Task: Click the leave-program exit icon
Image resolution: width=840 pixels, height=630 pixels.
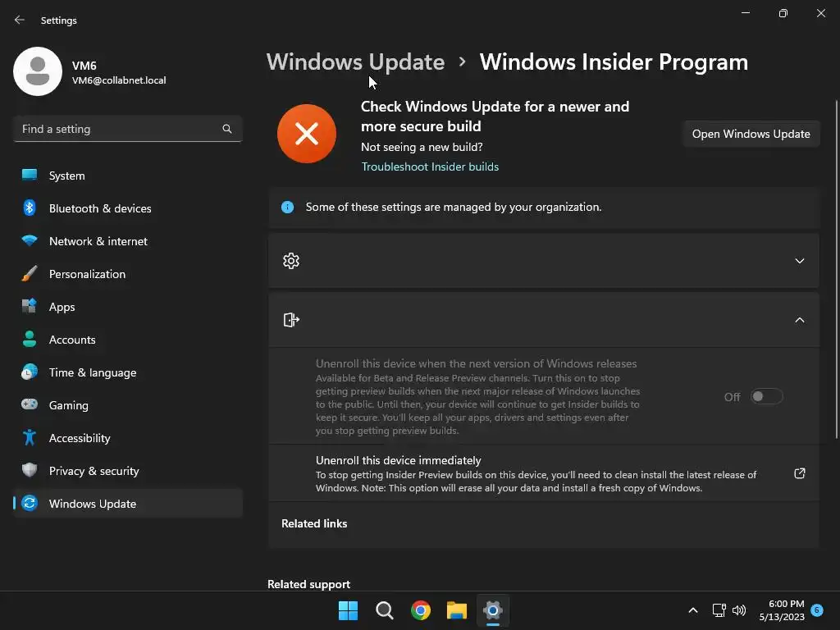Action: click(291, 320)
